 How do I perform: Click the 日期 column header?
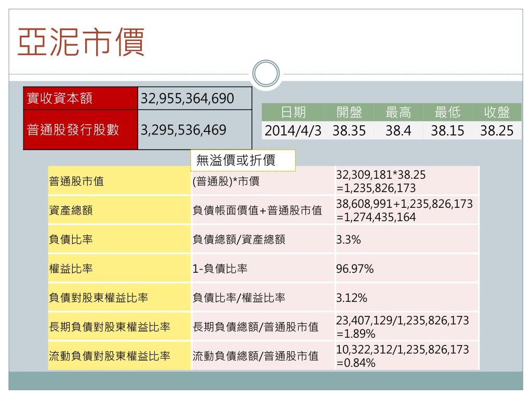coord(293,112)
